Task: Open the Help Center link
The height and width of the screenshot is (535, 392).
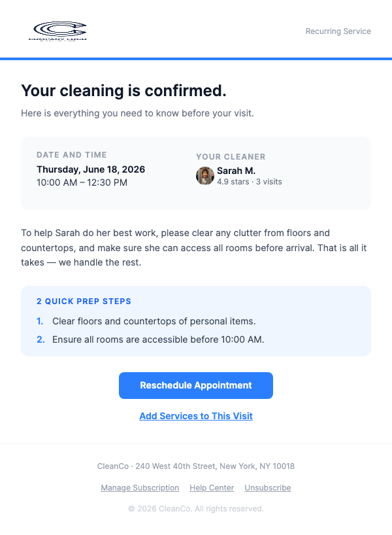Action: [x=211, y=487]
